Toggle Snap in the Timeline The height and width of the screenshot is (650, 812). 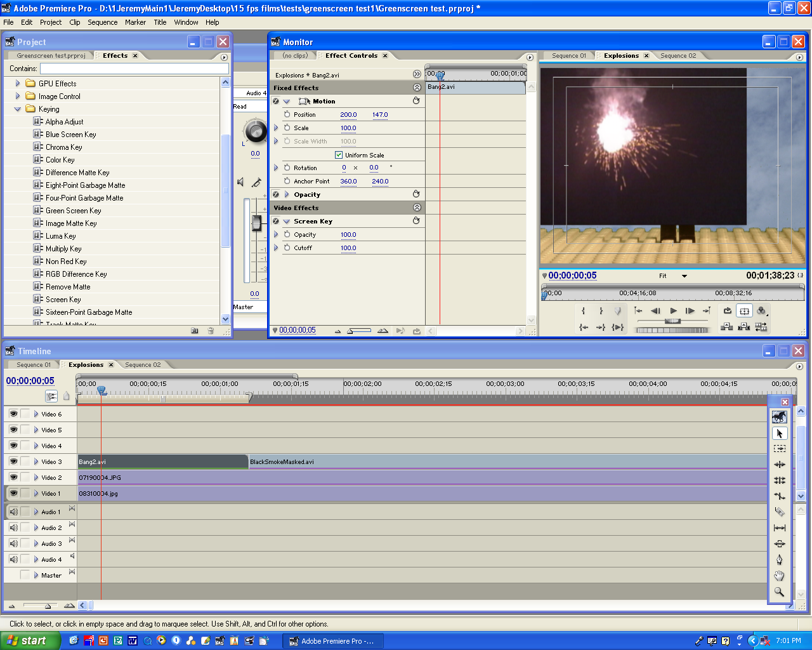click(x=51, y=397)
